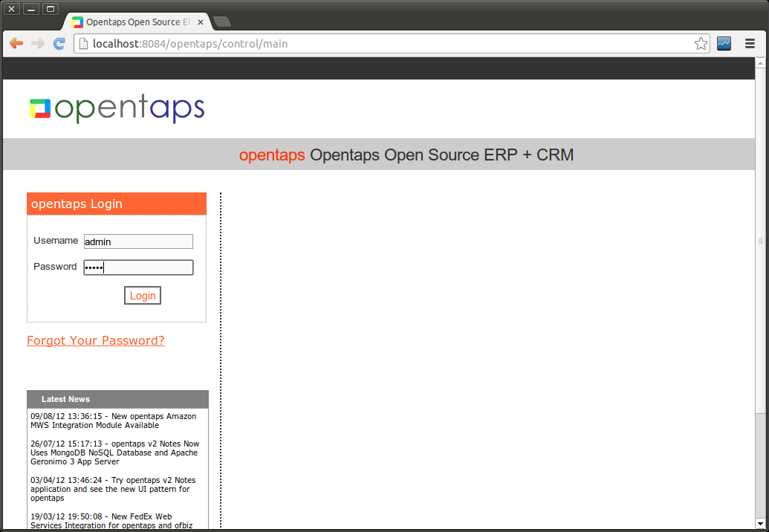Image resolution: width=769 pixels, height=532 pixels.
Task: Click the opentaps Login panel header
Action: (x=117, y=204)
